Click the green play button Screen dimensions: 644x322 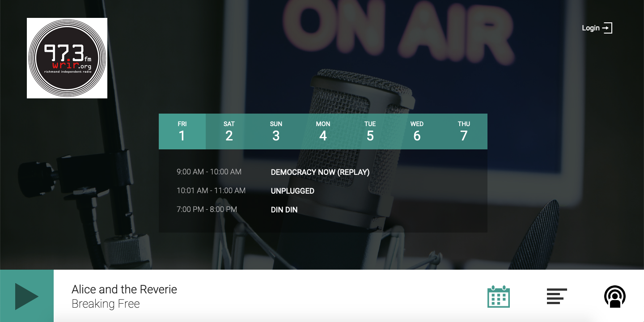pyautogui.click(x=27, y=296)
